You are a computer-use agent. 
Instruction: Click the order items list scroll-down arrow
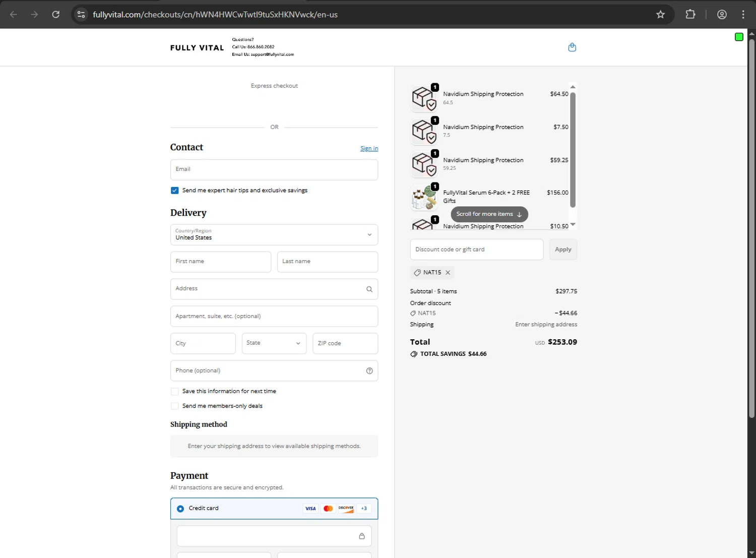(573, 225)
